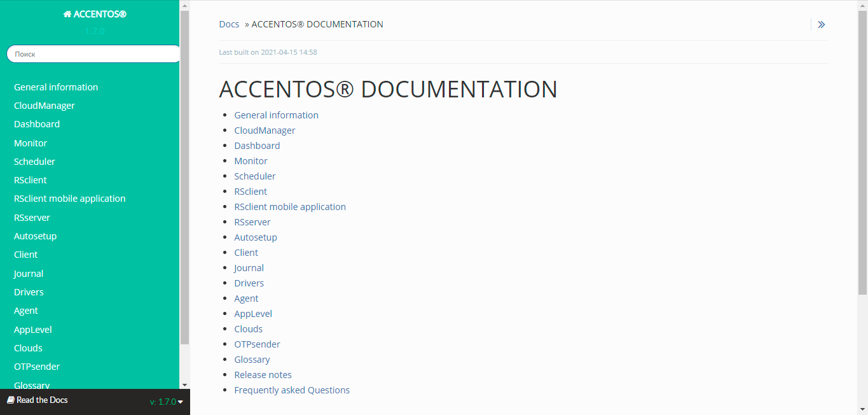Click the main page scrollbar thumb
Viewport: 868px width, 415px height.
(863, 153)
